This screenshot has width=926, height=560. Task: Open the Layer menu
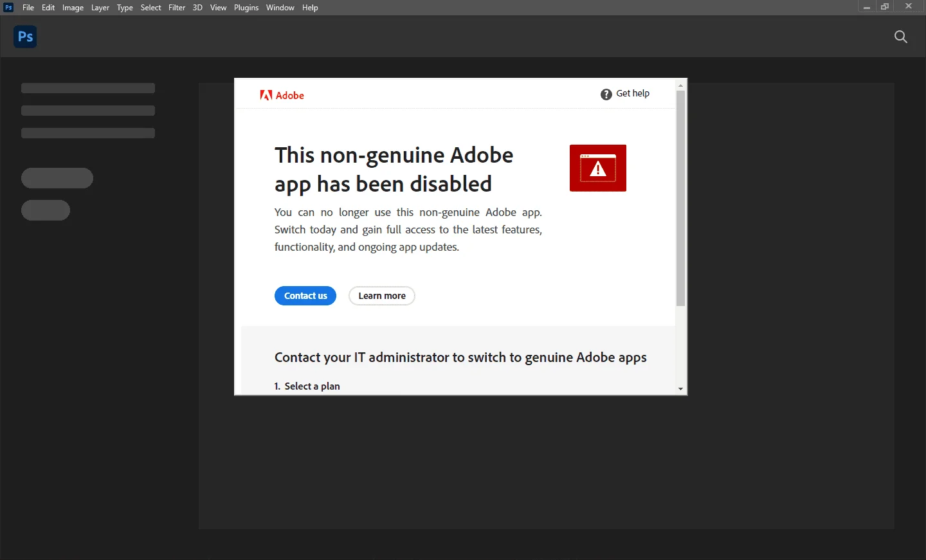click(100, 8)
